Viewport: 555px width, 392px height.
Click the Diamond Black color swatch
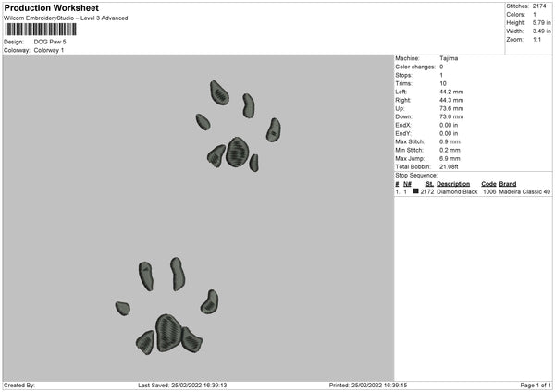coord(415,191)
